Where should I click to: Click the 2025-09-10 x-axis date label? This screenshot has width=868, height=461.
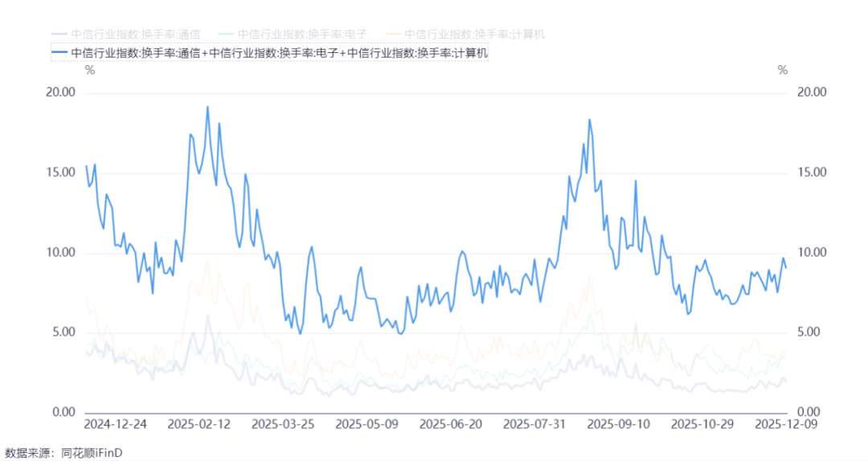[618, 425]
